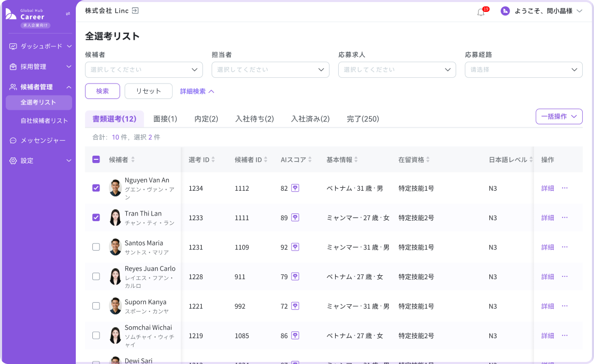Sort by 在留資格 column arrows
This screenshot has height=364, width=594.
[427, 160]
